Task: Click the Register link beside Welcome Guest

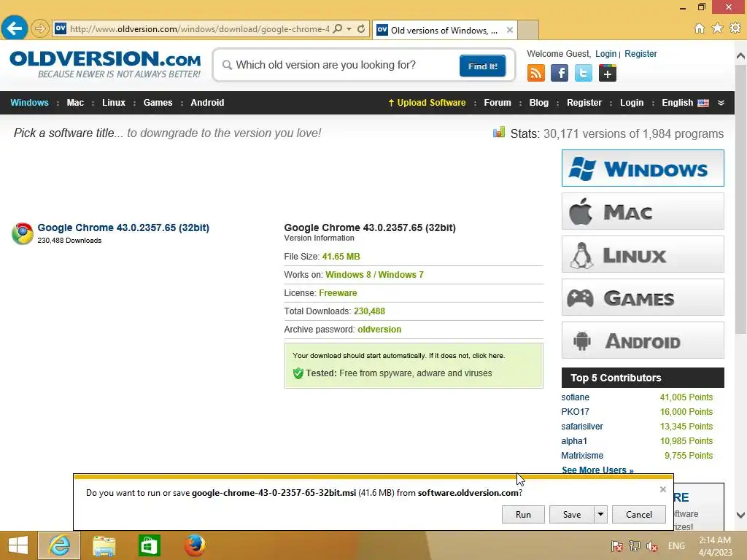Action: pyautogui.click(x=640, y=54)
